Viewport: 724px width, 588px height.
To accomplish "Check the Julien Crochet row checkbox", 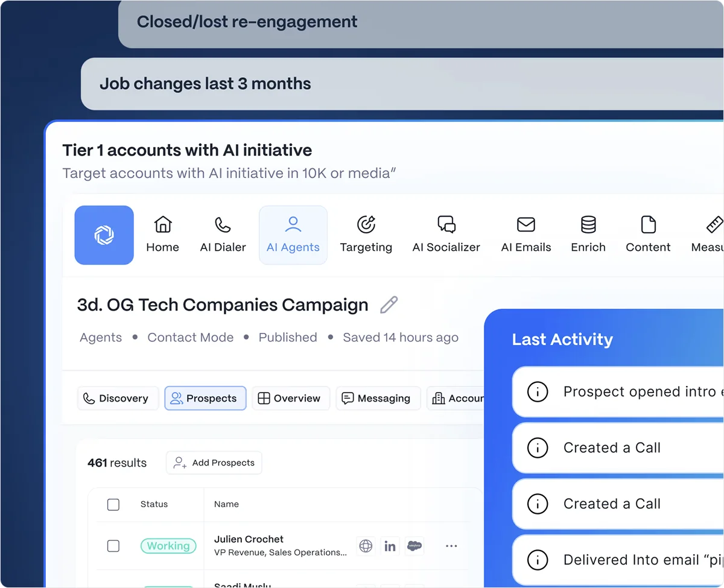I will [113, 546].
